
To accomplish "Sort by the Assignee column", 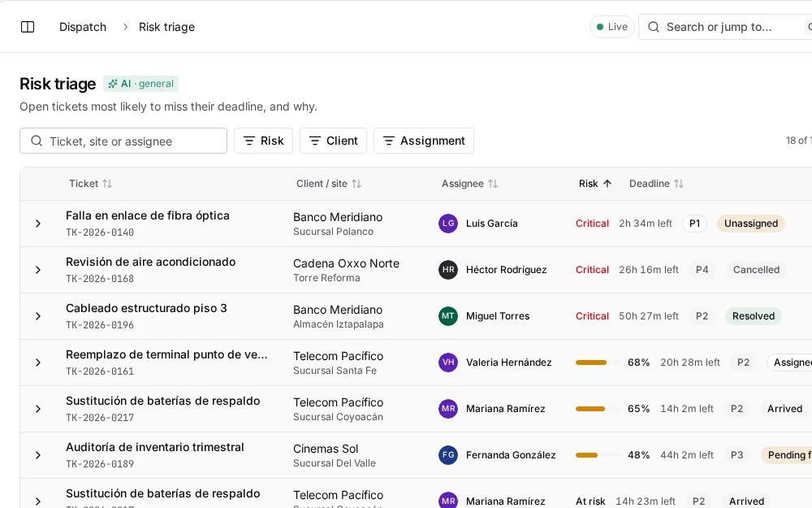I will [x=469, y=184].
